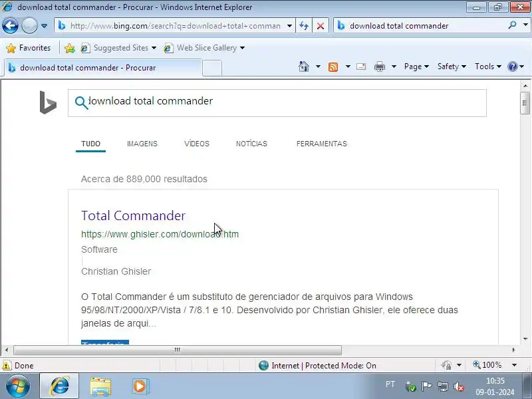Click the status bar warning icon

coord(6,365)
